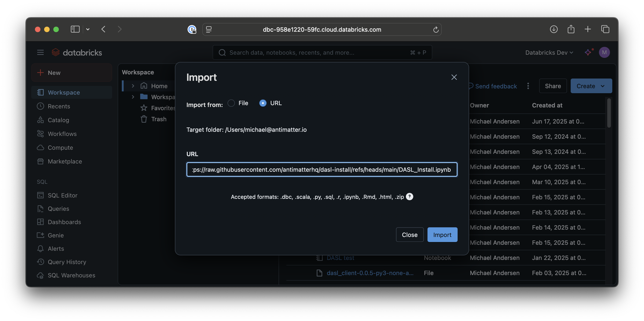
Task: Select Trash in workspace tree
Action: point(159,119)
